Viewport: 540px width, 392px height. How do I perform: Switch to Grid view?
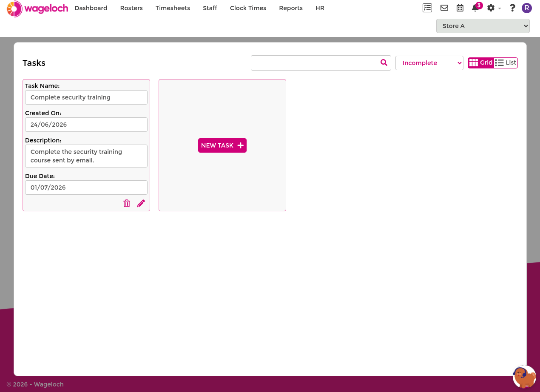pos(481,62)
